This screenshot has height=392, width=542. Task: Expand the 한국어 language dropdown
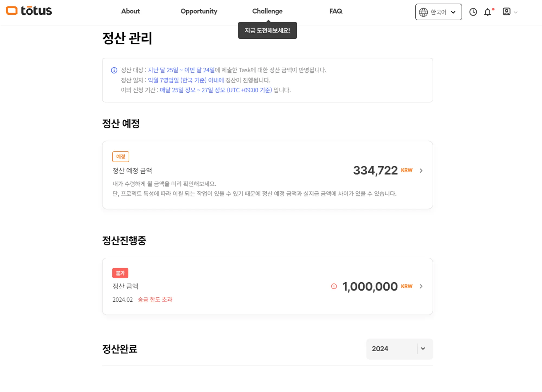pos(453,12)
